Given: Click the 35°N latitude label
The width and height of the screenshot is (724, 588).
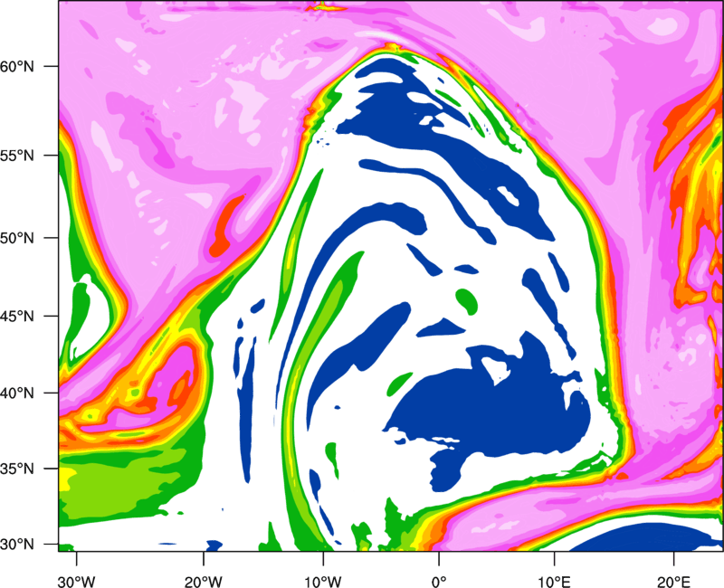Looking at the screenshot, I should [17, 469].
